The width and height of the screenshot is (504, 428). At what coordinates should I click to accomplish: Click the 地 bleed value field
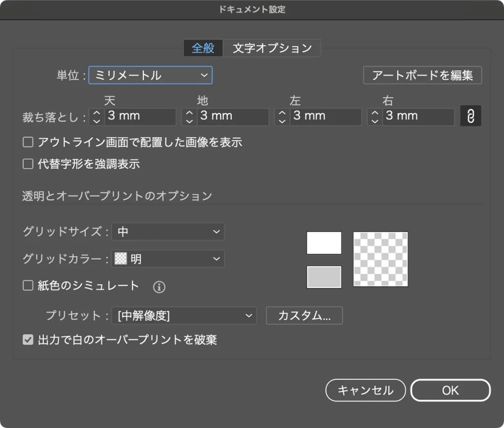233,116
